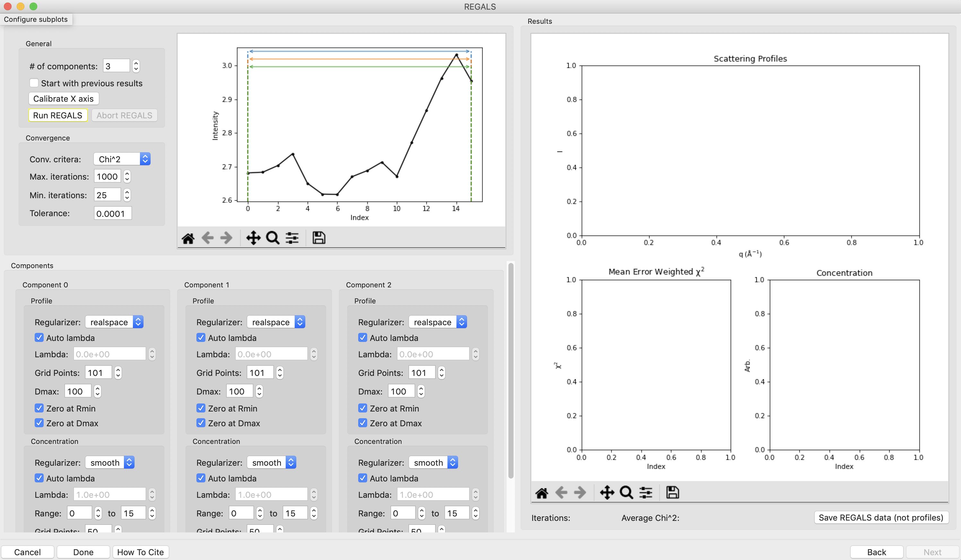The height and width of the screenshot is (560, 961).
Task: Uncheck Component 0 concentration Auto lambda
Action: click(39, 479)
